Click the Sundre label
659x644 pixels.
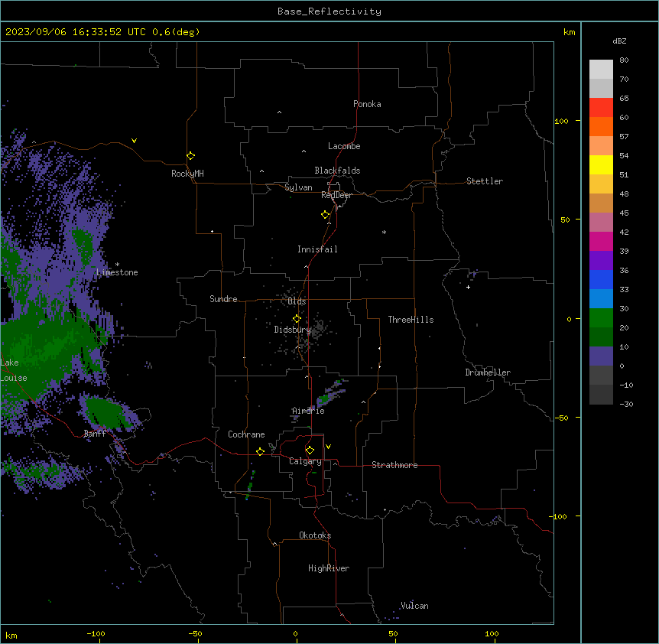pos(223,299)
